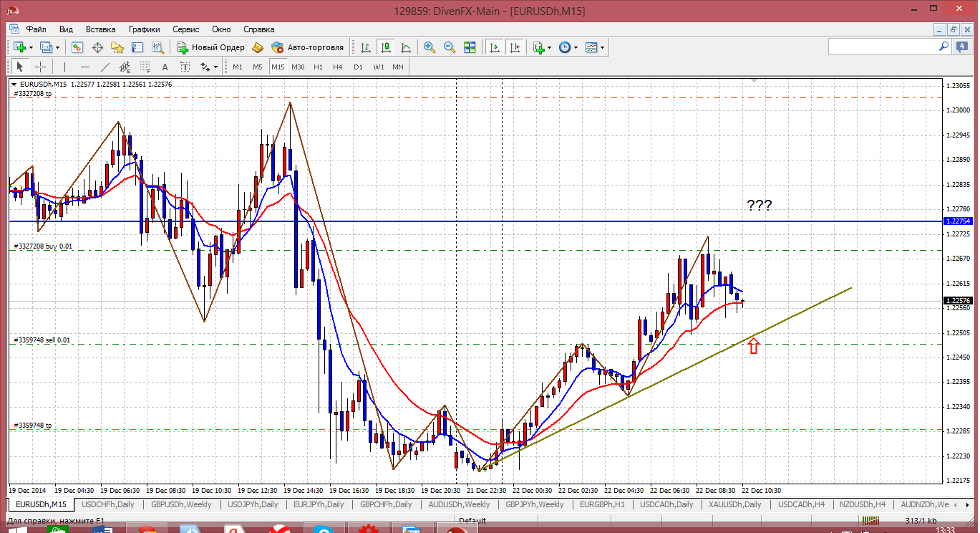Select the trendline drawing tool
980x533 pixels.
click(105, 67)
